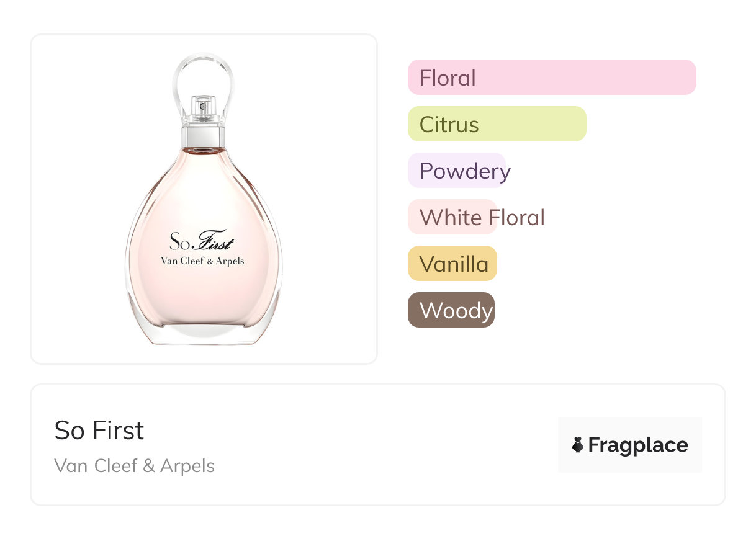The width and height of the screenshot is (756, 536).
Task: Click the So First fragrance title
Action: (x=99, y=431)
